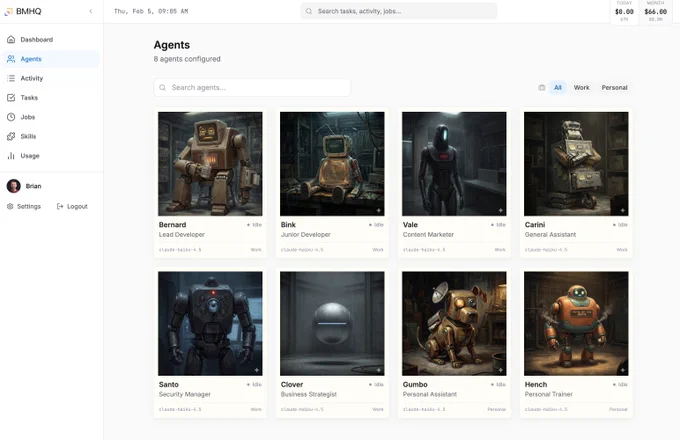Filter agents by Personal
680x440 pixels.
pos(614,88)
